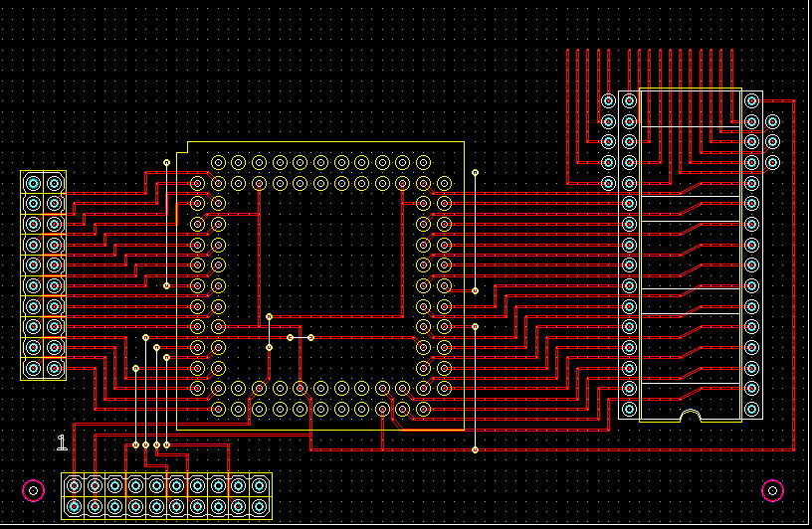The image size is (812, 529).
Task: Select the magenta mounting hole at bottom-left corner
Action: [33, 490]
